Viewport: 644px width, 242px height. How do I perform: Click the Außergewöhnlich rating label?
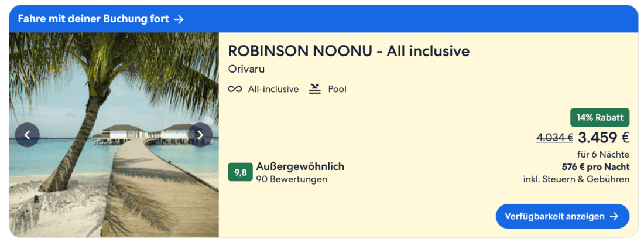click(x=300, y=166)
